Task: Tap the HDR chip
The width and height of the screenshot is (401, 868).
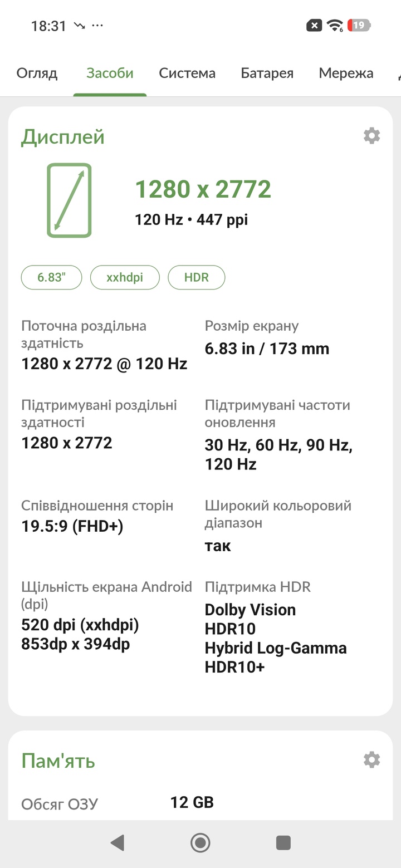Action: [x=197, y=277]
